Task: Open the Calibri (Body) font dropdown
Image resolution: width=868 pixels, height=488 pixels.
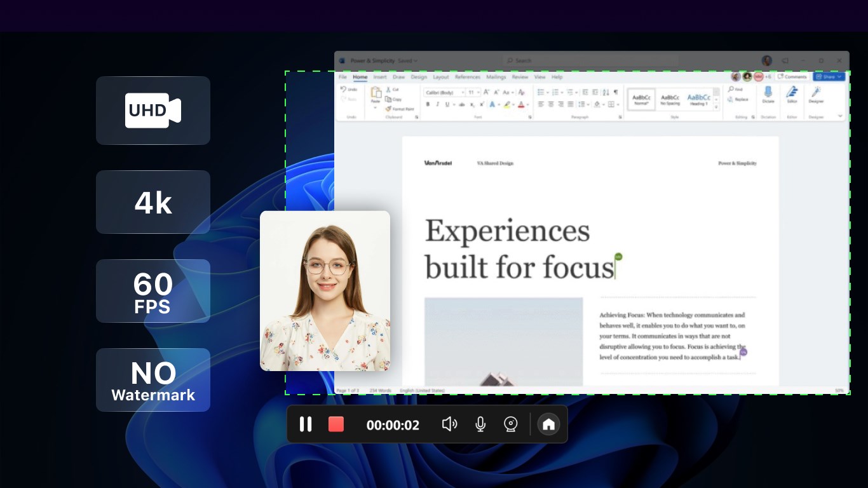Action: [445, 93]
